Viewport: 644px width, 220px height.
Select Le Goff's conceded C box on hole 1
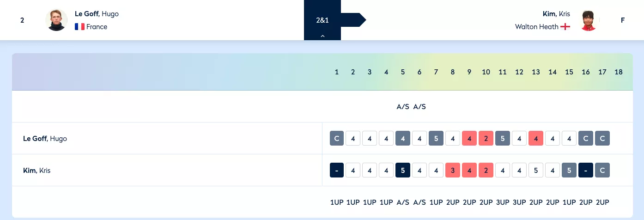pos(337,138)
